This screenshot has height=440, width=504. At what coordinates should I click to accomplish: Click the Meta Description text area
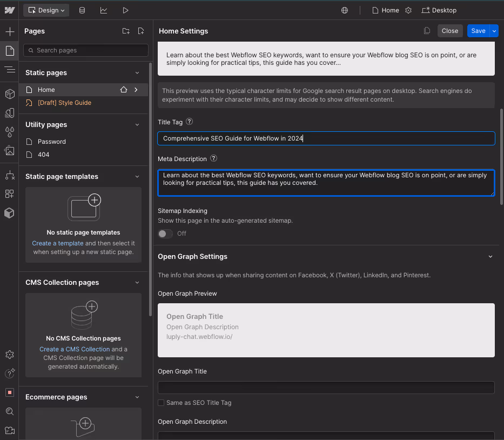tap(326, 183)
